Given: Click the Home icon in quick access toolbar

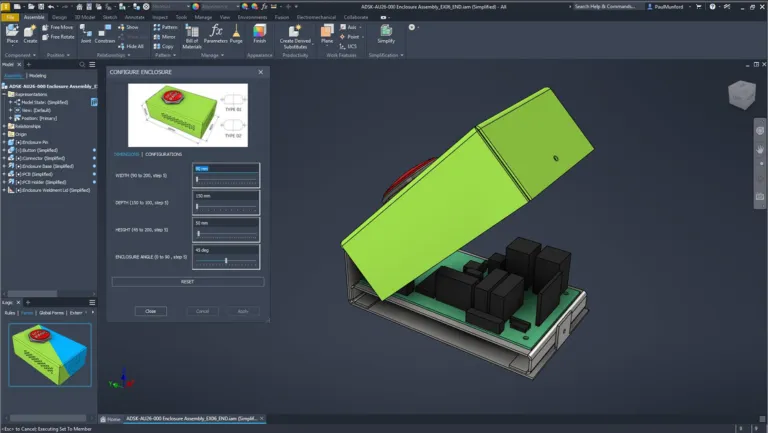Looking at the screenshot, I should pos(79,6).
